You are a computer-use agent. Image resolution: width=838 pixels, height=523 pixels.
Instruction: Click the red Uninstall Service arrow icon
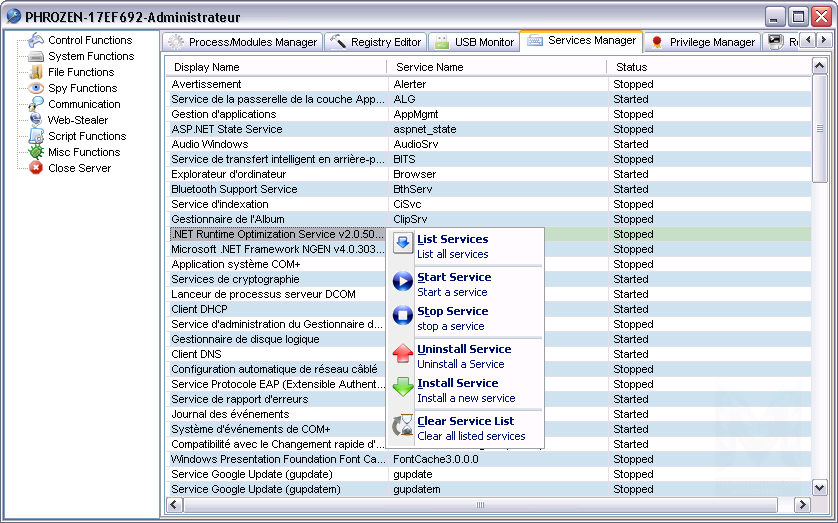(x=402, y=355)
